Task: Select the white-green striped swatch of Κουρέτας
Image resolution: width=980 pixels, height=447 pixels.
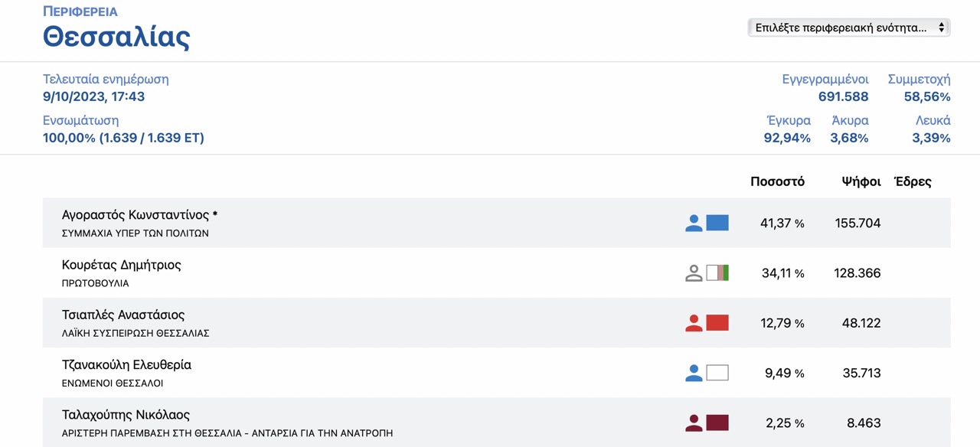Action: pyautogui.click(x=717, y=272)
